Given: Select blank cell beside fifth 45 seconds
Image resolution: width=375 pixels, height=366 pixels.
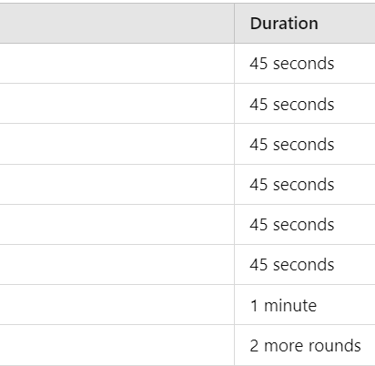Looking at the screenshot, I should pyautogui.click(x=117, y=224).
